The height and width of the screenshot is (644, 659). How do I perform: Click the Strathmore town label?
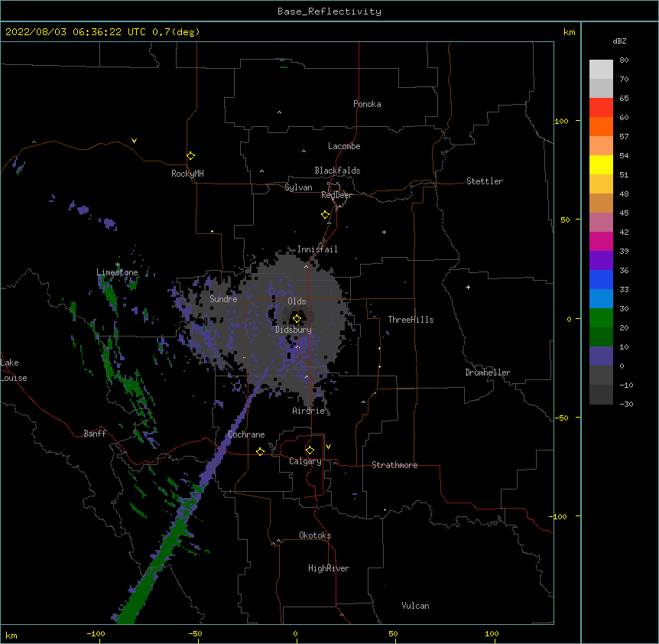(x=394, y=465)
